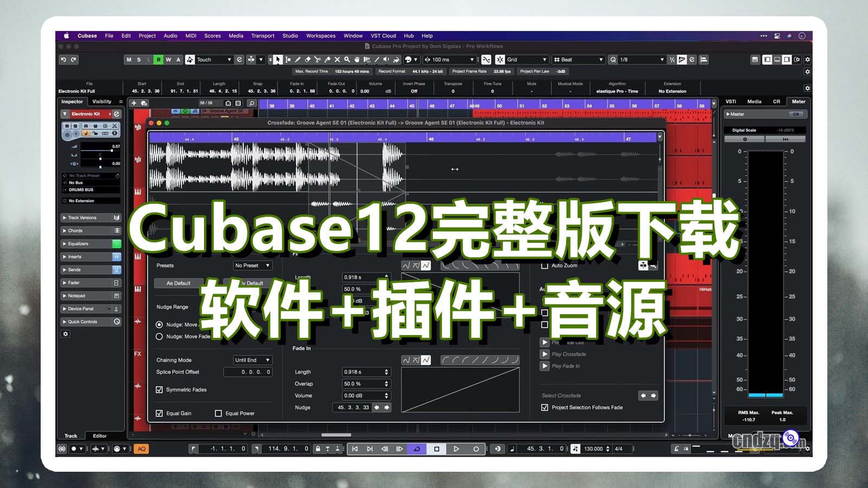Screen dimensions: 868x488
Task: Select the Object Selection arrow tool
Action: 278,60
